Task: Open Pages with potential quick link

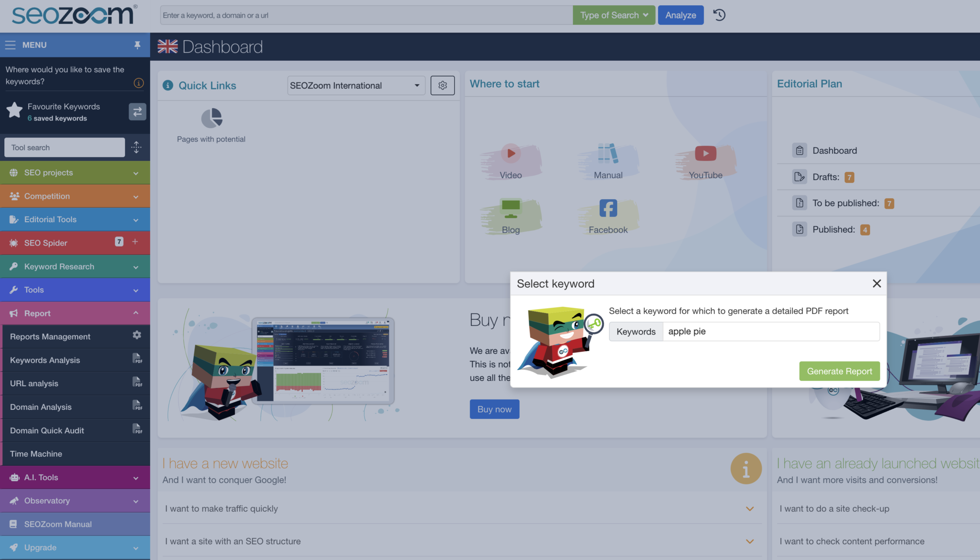Action: click(x=211, y=125)
